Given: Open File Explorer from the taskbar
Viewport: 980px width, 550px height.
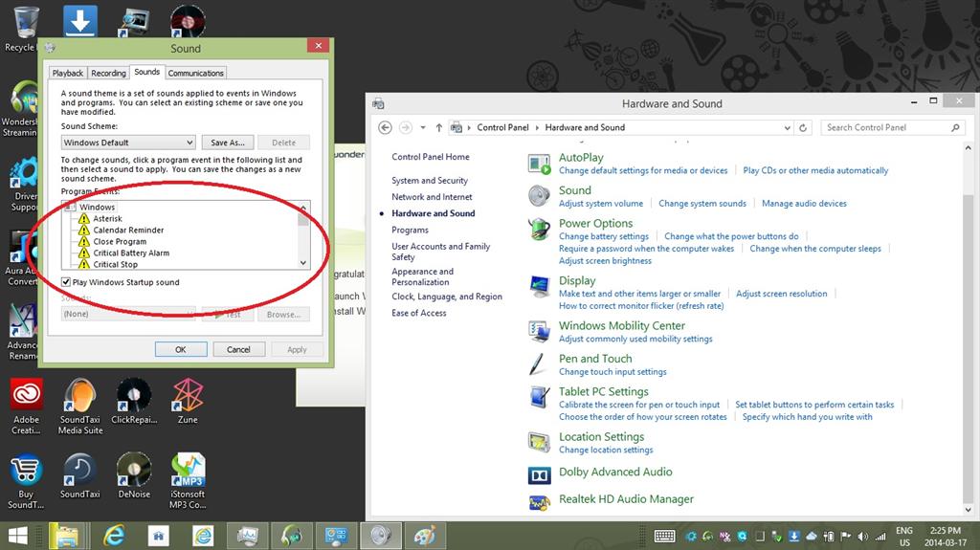Looking at the screenshot, I should (x=66, y=536).
